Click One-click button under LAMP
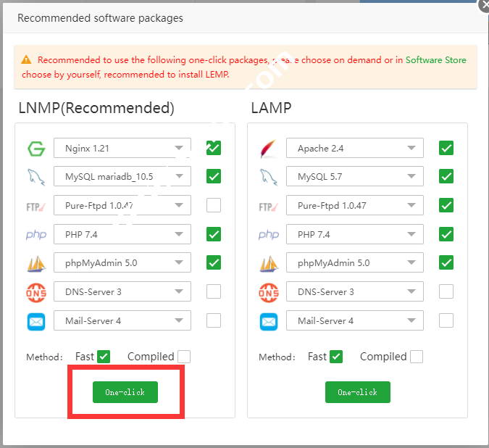Viewport: 489px width, 448px height. coord(357,392)
